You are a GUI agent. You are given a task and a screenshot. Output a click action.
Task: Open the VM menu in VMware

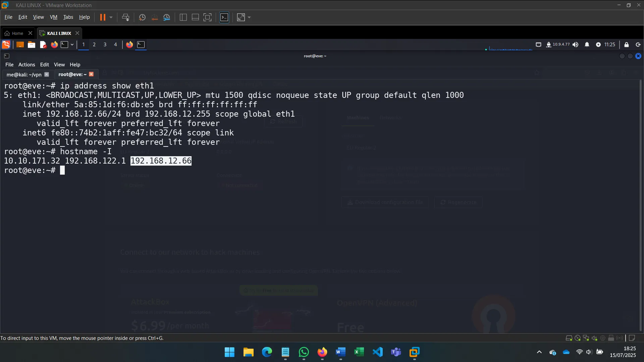pos(53,17)
